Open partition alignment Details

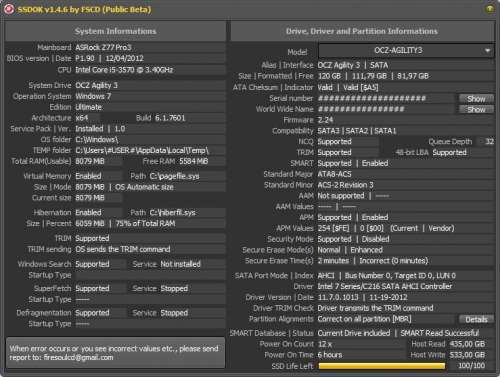coord(476,319)
